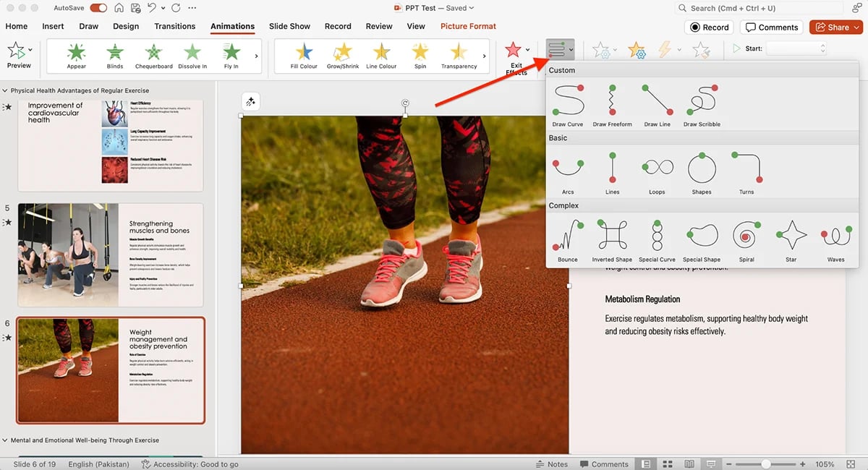Click the Record button
868x470 pixels.
coord(709,27)
